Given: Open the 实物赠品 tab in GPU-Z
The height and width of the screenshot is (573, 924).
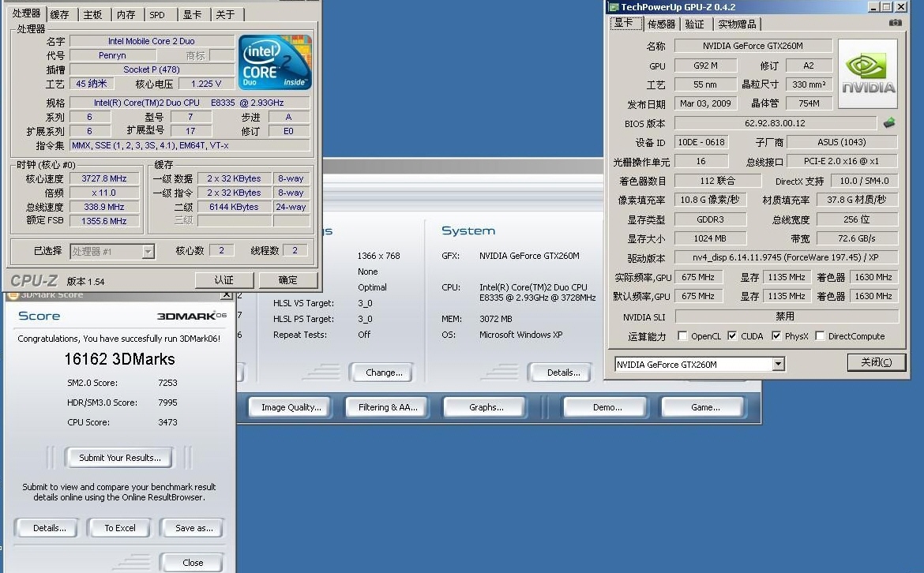Looking at the screenshot, I should (x=737, y=24).
